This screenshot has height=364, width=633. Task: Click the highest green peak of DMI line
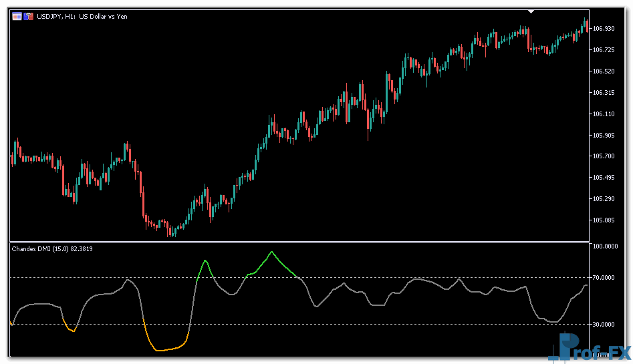point(271,252)
